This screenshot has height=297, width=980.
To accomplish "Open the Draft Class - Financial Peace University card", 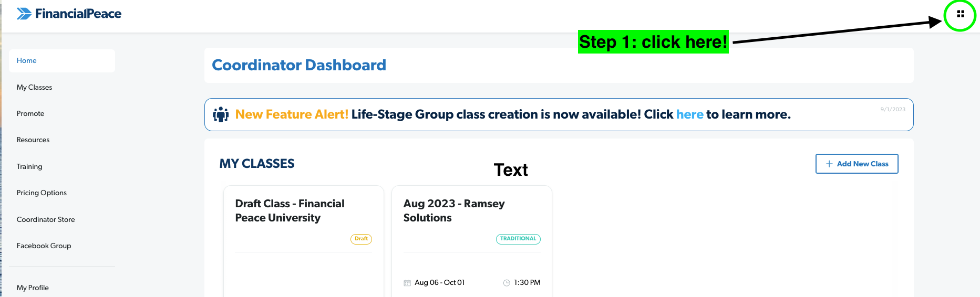I will pyautogui.click(x=290, y=210).
